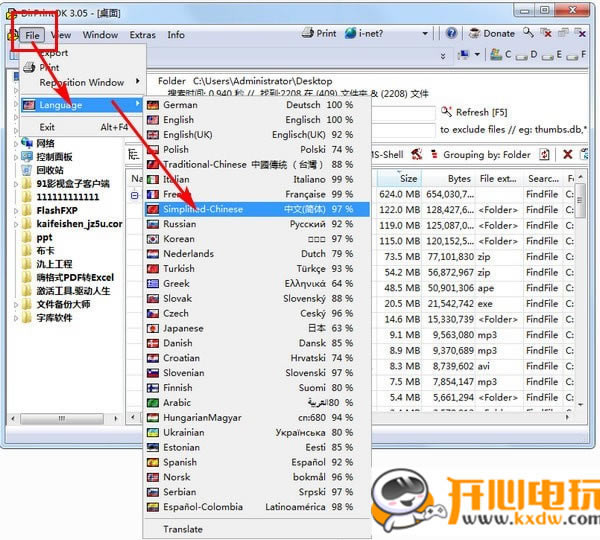Click the Arabic flag icon
This screenshot has width=600, height=540.
click(x=153, y=403)
